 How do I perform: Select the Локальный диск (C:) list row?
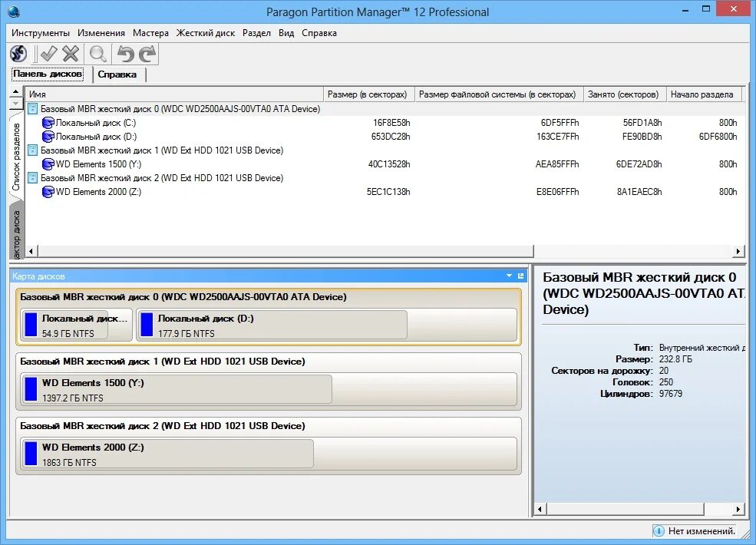pos(385,123)
